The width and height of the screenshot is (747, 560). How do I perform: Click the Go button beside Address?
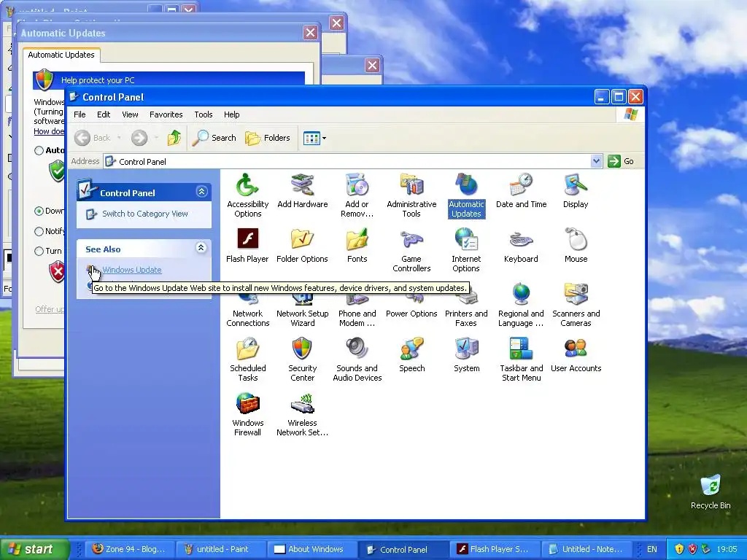(x=621, y=161)
